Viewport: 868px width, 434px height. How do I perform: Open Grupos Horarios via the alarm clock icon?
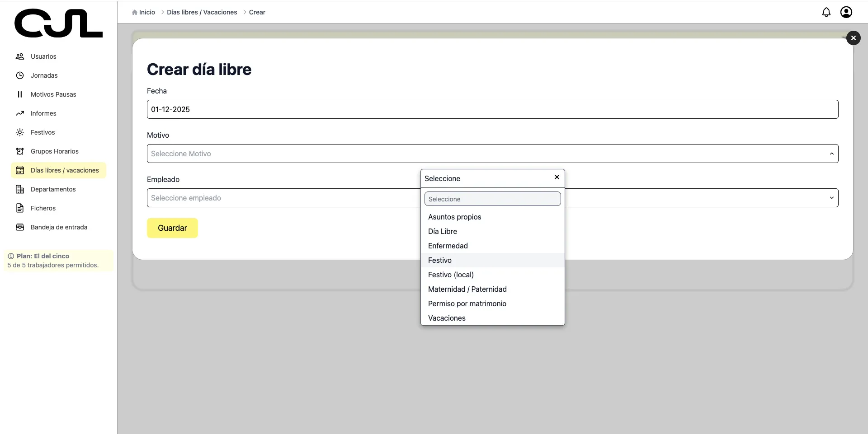point(20,151)
